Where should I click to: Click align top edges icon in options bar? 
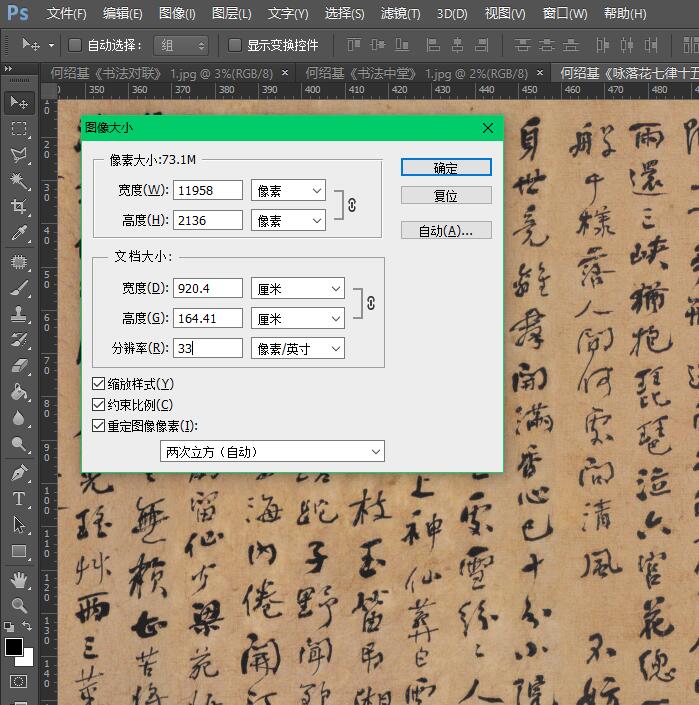(x=354, y=45)
